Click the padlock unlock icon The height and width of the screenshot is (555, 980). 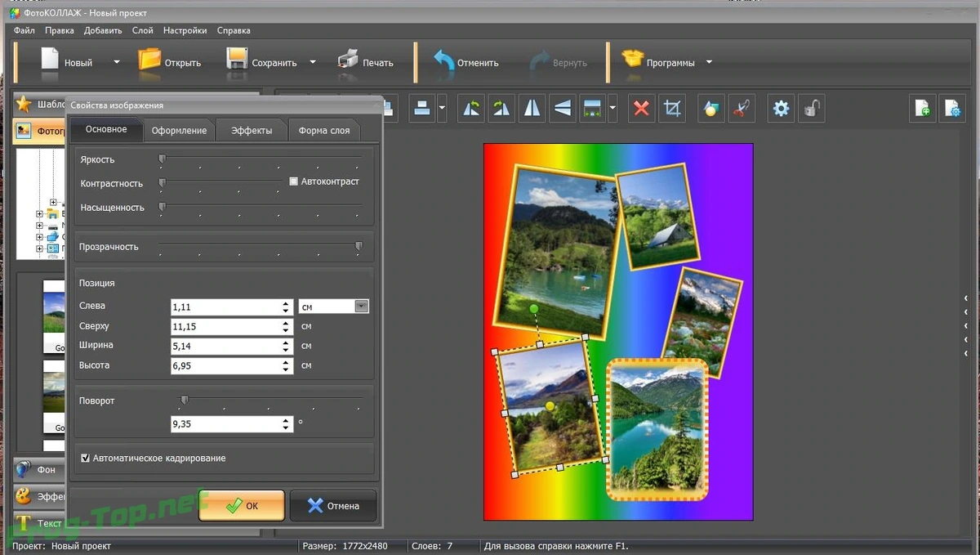pyautogui.click(x=812, y=109)
